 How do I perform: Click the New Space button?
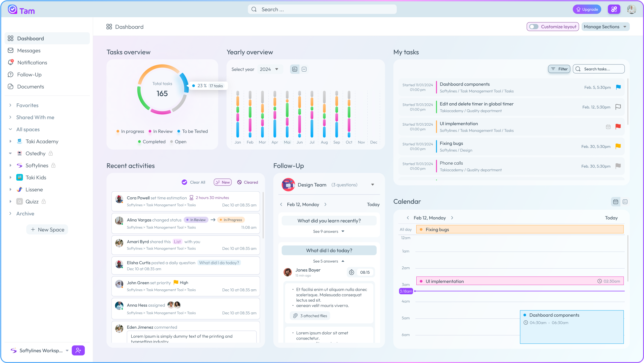pyautogui.click(x=47, y=230)
